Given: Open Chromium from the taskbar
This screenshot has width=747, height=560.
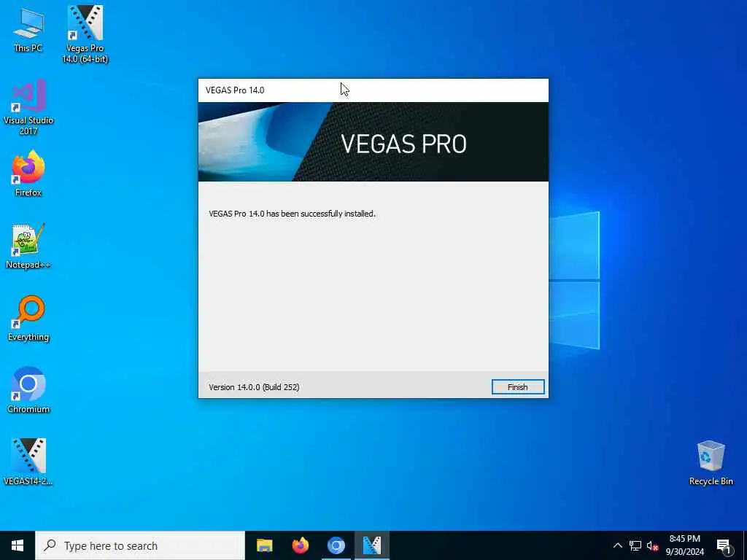Looking at the screenshot, I should (336, 545).
